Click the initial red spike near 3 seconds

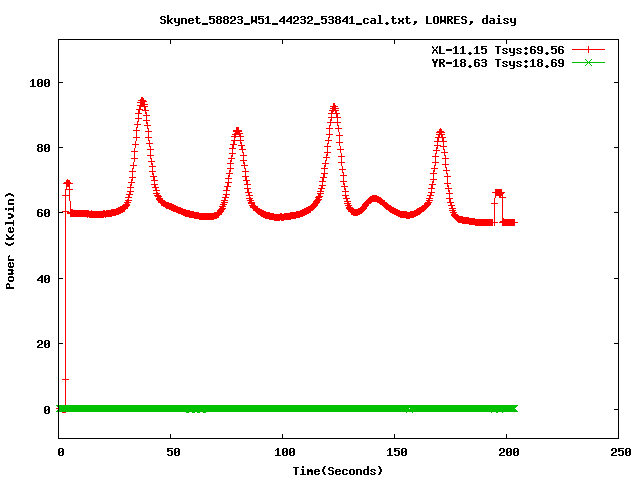point(68,183)
